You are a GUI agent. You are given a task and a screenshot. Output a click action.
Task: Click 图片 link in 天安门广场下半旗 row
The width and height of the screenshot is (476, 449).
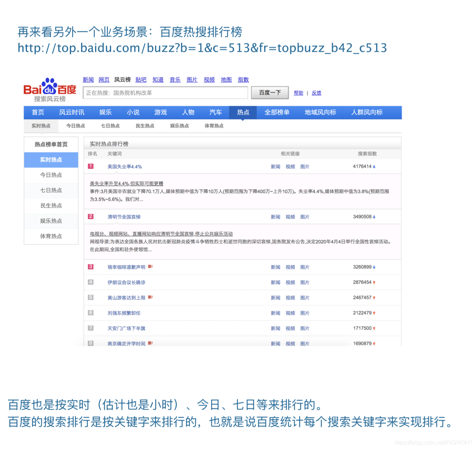(305, 328)
